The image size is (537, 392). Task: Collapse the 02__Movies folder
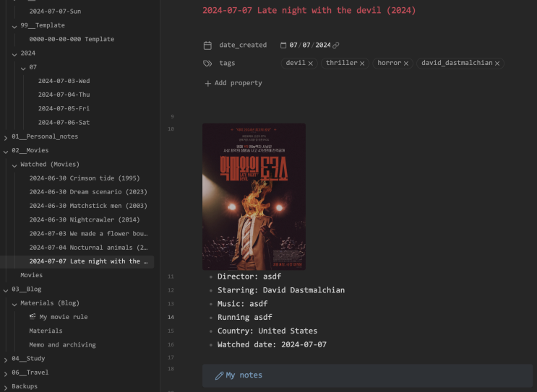point(6,152)
